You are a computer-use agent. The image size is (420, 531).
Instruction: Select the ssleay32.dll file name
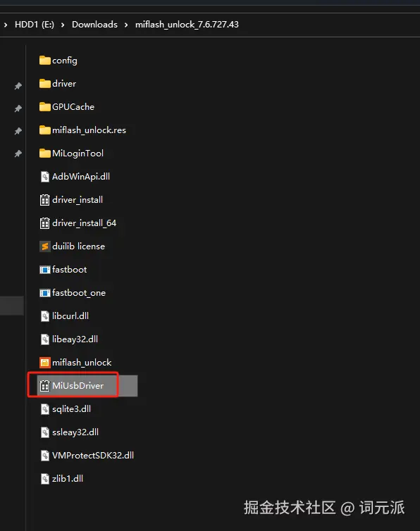75,432
